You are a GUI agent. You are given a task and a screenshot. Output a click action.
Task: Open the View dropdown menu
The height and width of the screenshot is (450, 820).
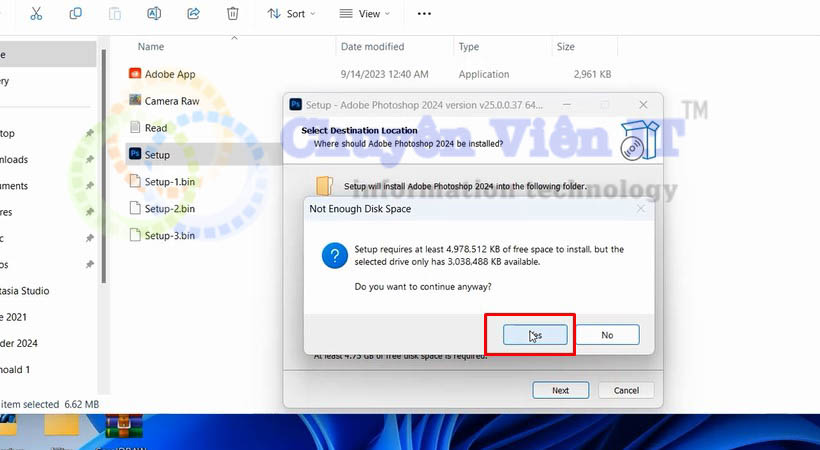click(x=365, y=14)
